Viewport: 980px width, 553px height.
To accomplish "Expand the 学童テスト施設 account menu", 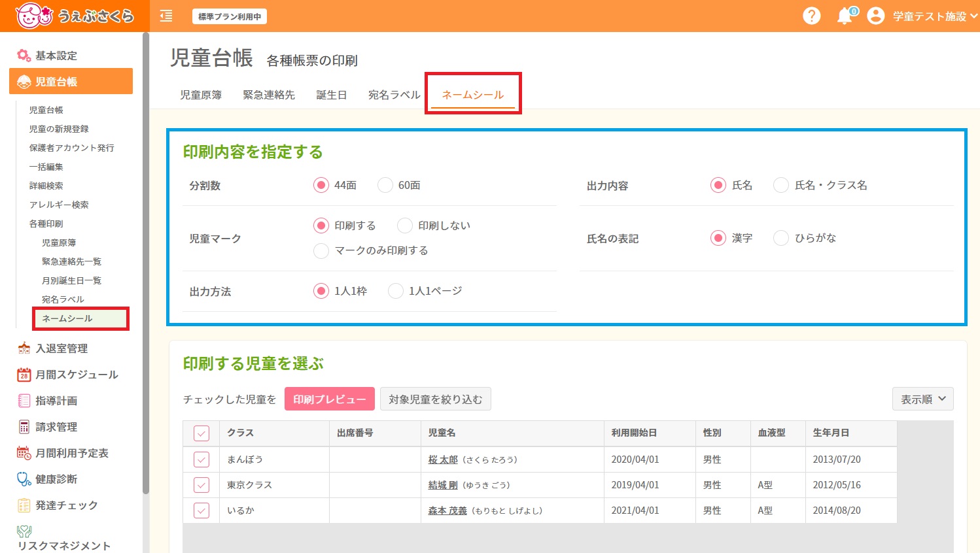I will click(x=935, y=16).
